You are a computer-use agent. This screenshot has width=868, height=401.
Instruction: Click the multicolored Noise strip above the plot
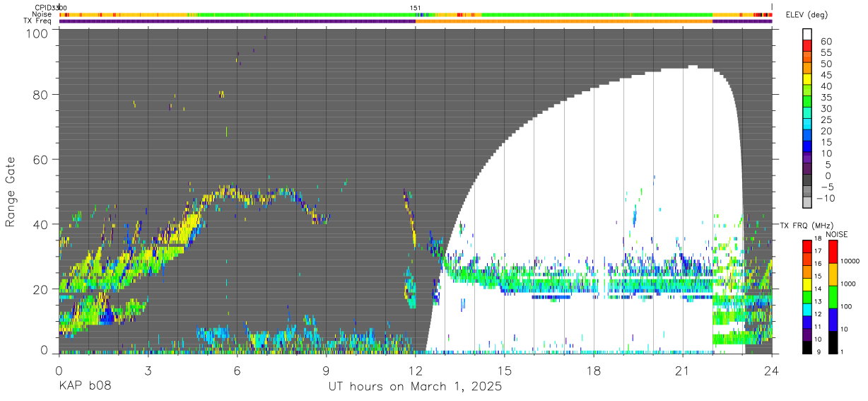pyautogui.click(x=416, y=14)
